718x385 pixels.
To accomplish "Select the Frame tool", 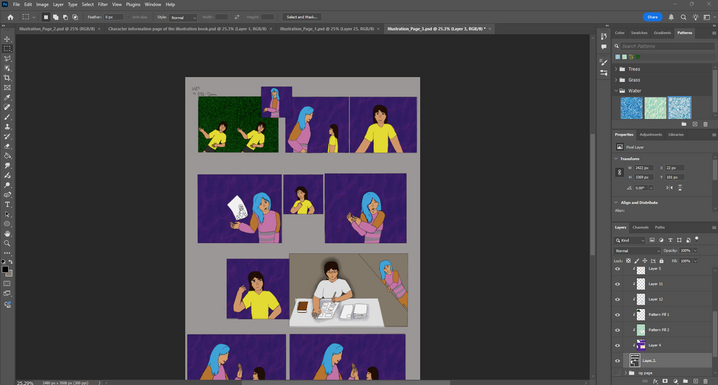I will coord(7,87).
